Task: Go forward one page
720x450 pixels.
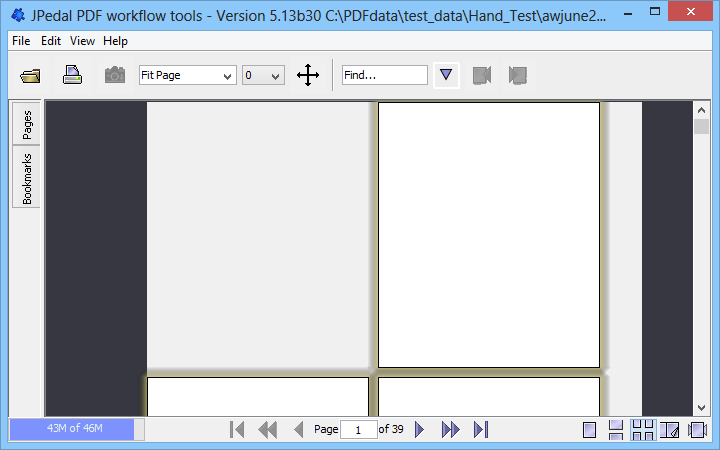Action: coord(420,429)
